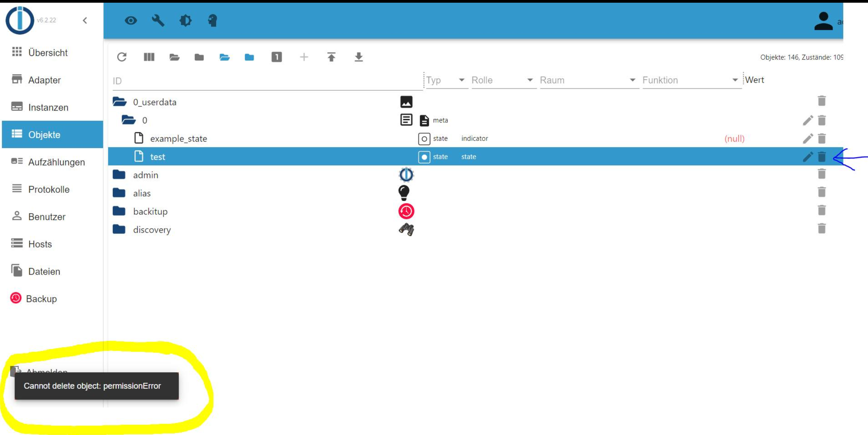This screenshot has width=868, height=435.
Task: Upload objects from file
Action: click(x=331, y=57)
